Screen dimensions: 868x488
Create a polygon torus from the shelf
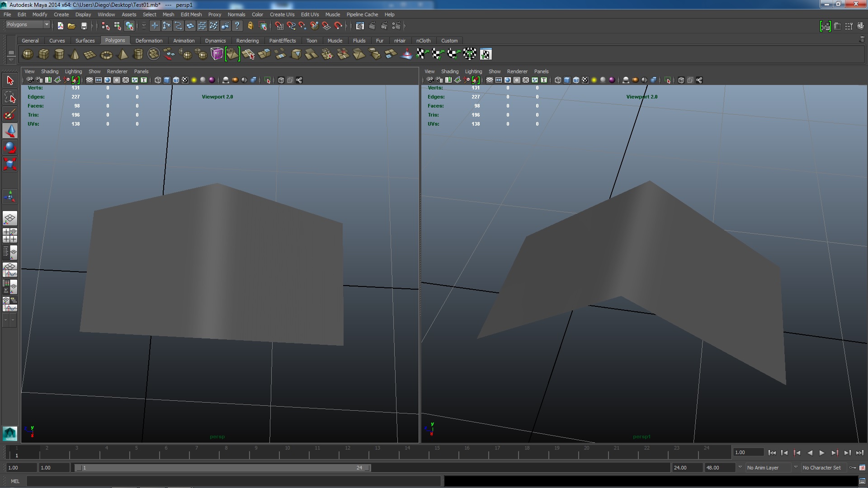click(x=106, y=55)
